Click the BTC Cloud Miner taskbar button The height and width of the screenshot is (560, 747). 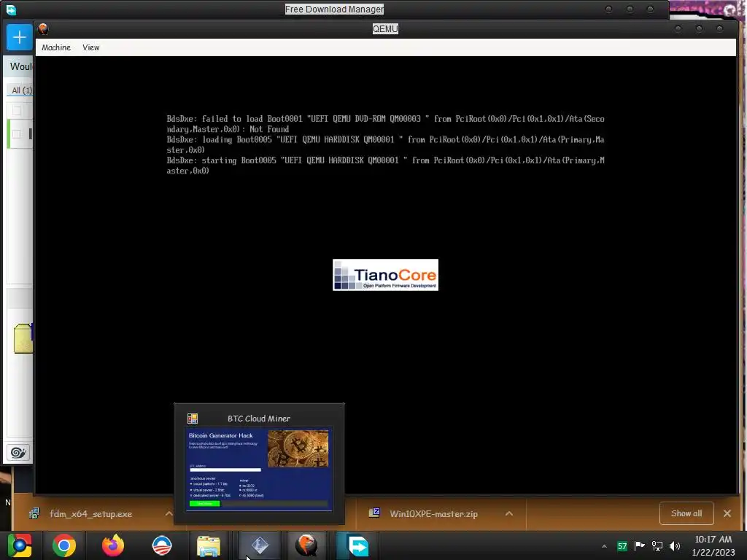(260, 545)
